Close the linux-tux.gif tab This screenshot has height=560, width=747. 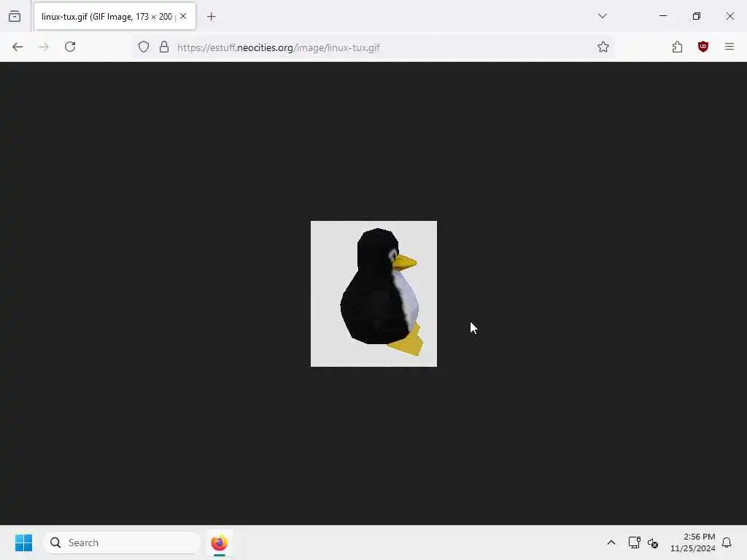[183, 16]
